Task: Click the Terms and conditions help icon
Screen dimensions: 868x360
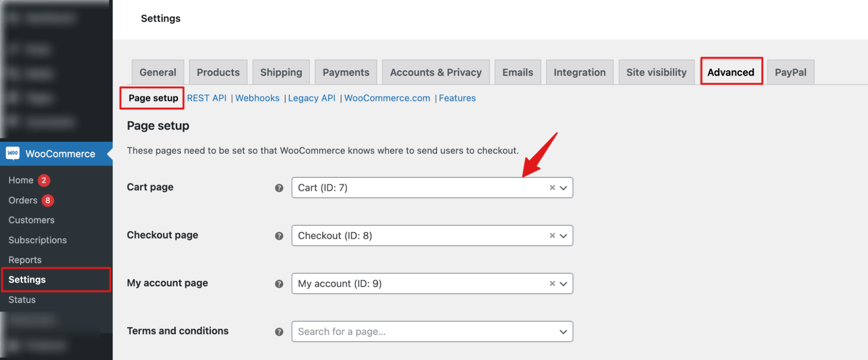Action: (278, 331)
